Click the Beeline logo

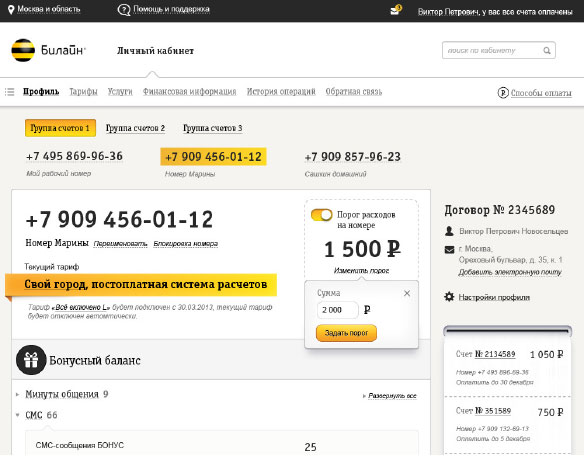point(48,50)
